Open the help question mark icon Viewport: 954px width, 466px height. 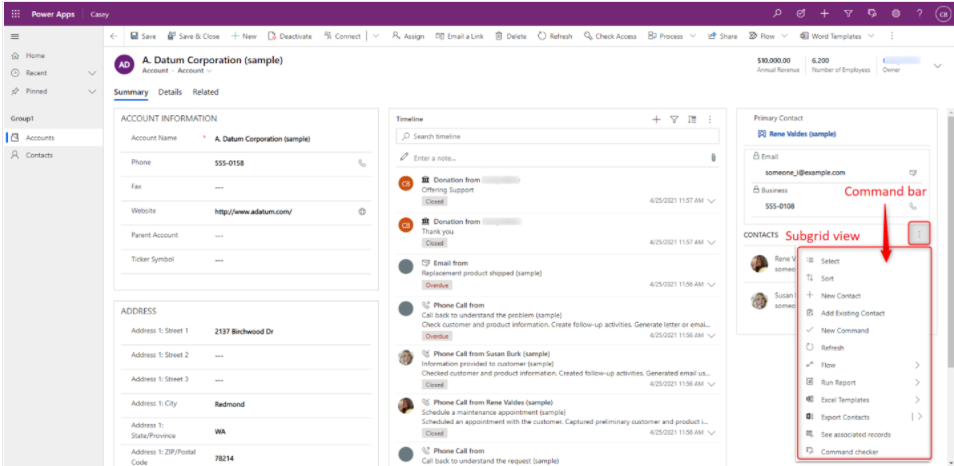[918, 14]
